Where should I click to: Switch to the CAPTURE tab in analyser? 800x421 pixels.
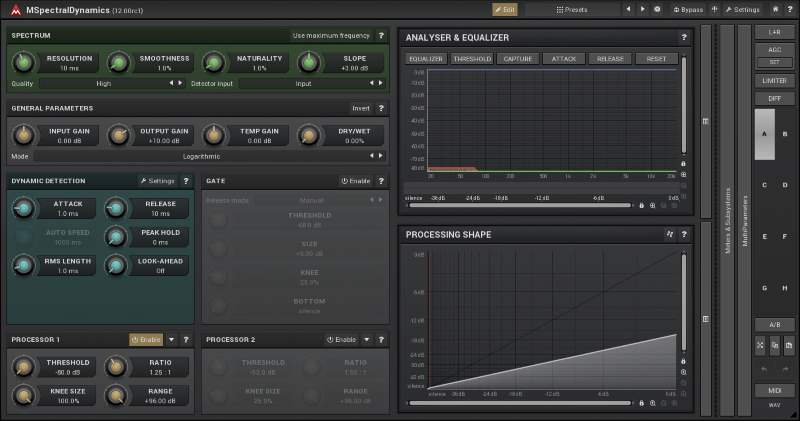[x=518, y=59]
